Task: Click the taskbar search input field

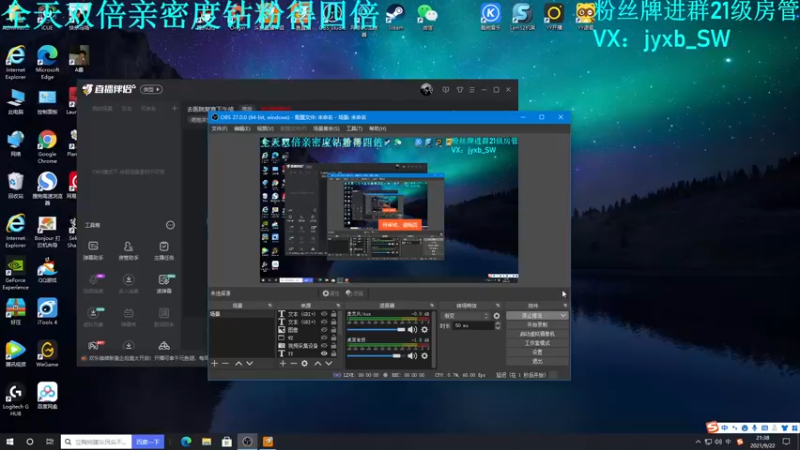Action: point(96,441)
